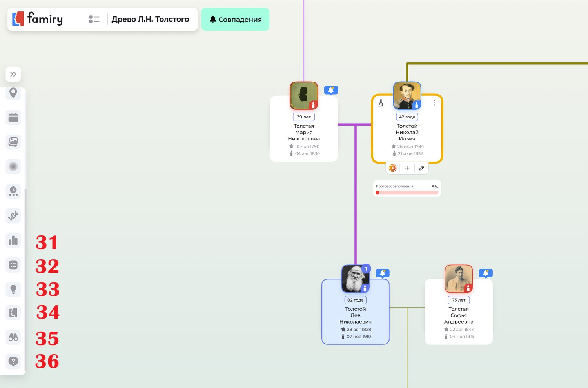Viewport: 588px width, 388px height.
Task: Click the lightbulb hints sidebar icon
Action: [x=13, y=289]
